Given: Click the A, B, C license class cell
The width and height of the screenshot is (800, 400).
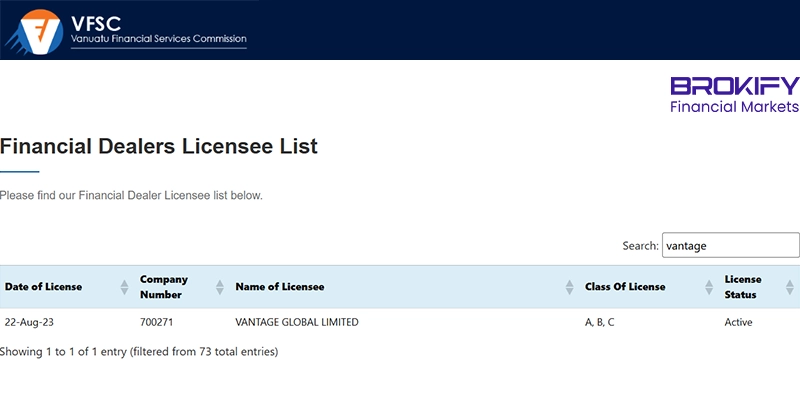Looking at the screenshot, I should click(x=600, y=322).
